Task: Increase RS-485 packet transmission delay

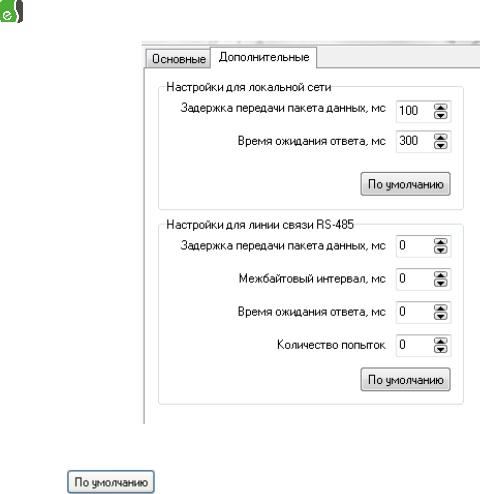Action: [x=441, y=242]
